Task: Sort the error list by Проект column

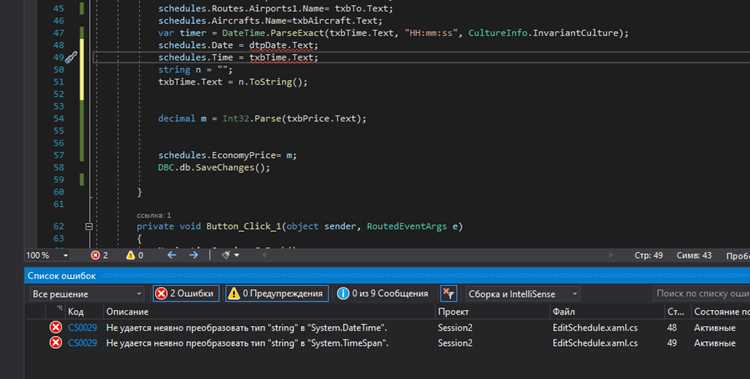Action: click(453, 312)
